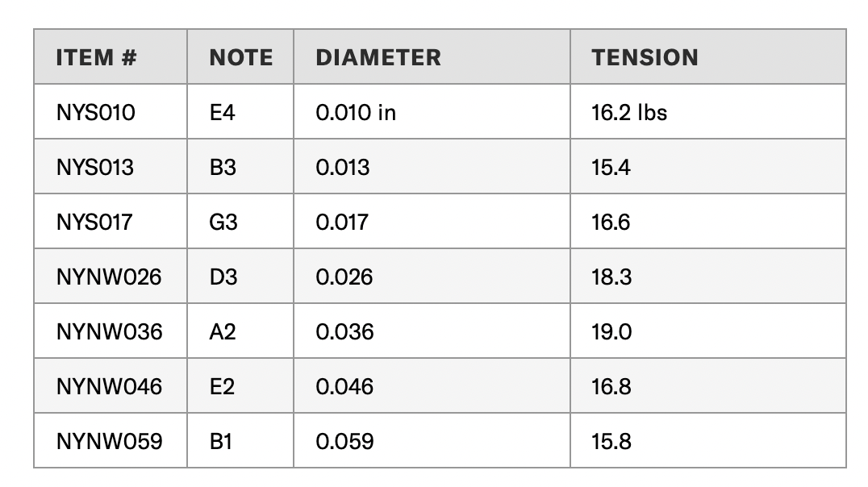This screenshot has height=487, width=868.
Task: Click the 19.0 tension value
Action: (x=611, y=331)
